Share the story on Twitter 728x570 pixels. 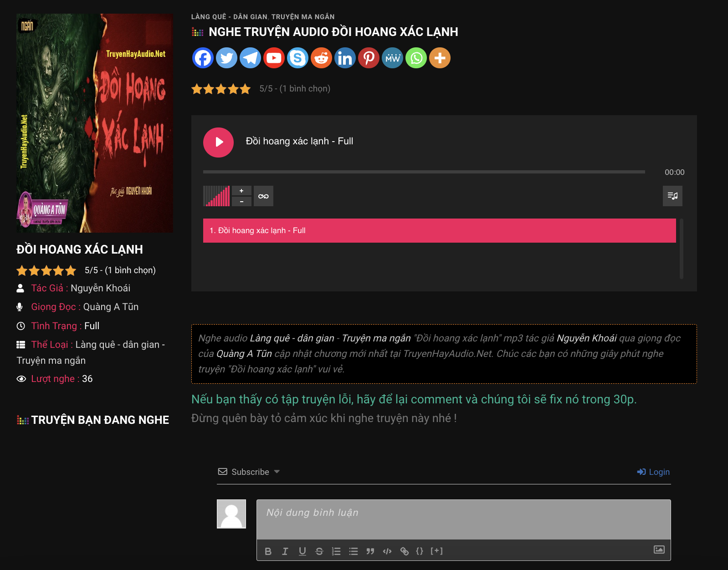tap(226, 58)
